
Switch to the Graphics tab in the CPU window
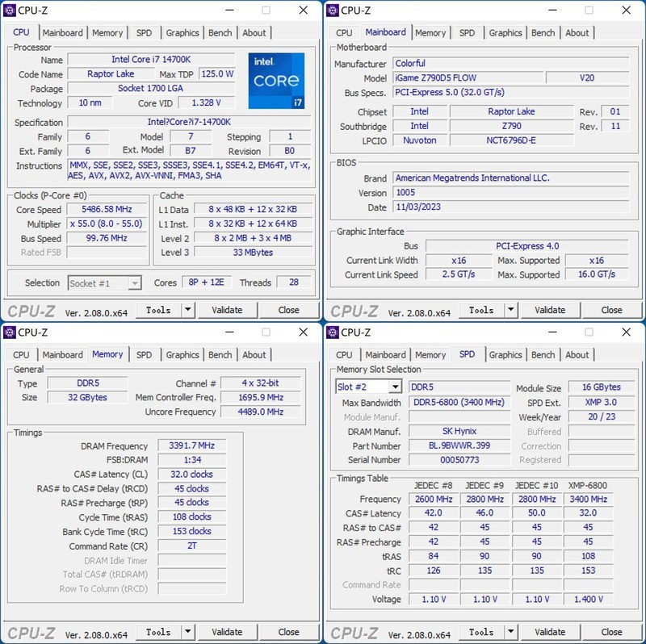(x=182, y=32)
